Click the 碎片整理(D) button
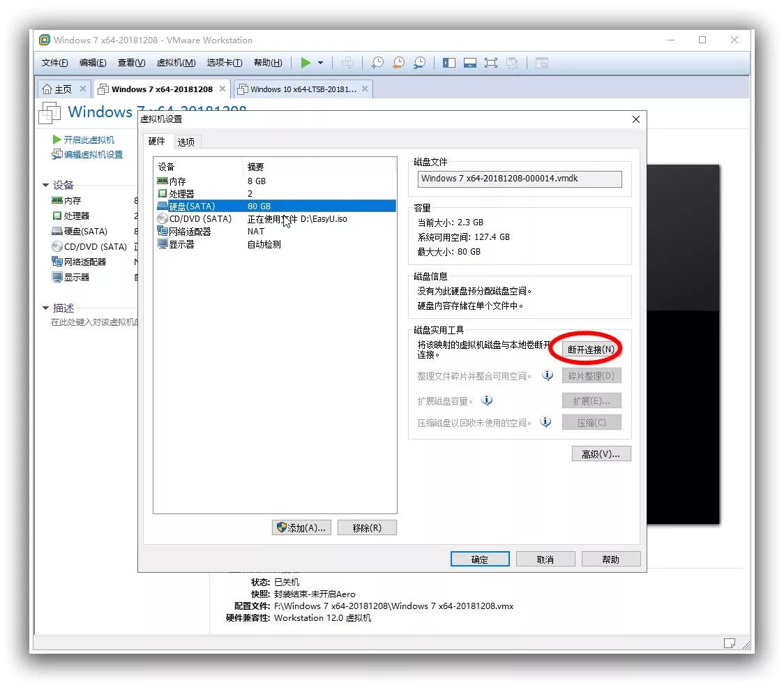Screen dimensions: 784x683 (591, 376)
